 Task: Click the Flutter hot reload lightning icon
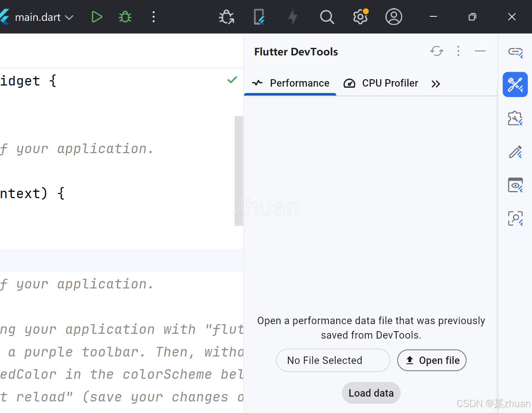pyautogui.click(x=293, y=17)
